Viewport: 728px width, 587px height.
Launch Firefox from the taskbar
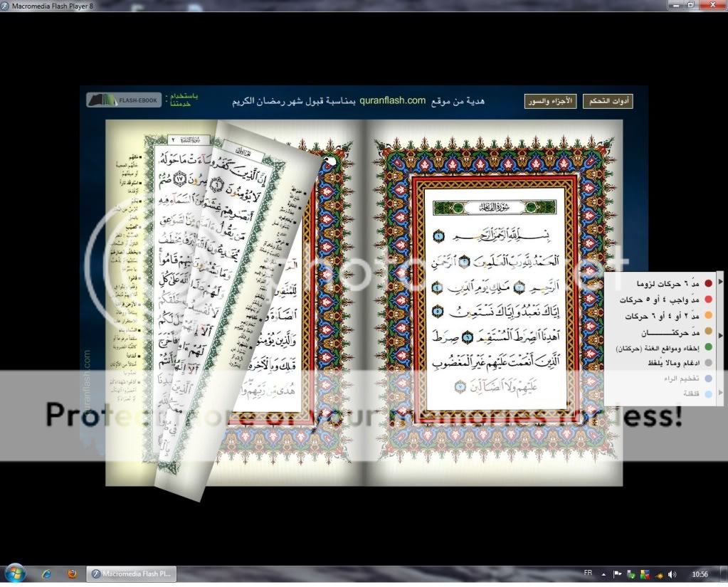pyautogui.click(x=72, y=574)
